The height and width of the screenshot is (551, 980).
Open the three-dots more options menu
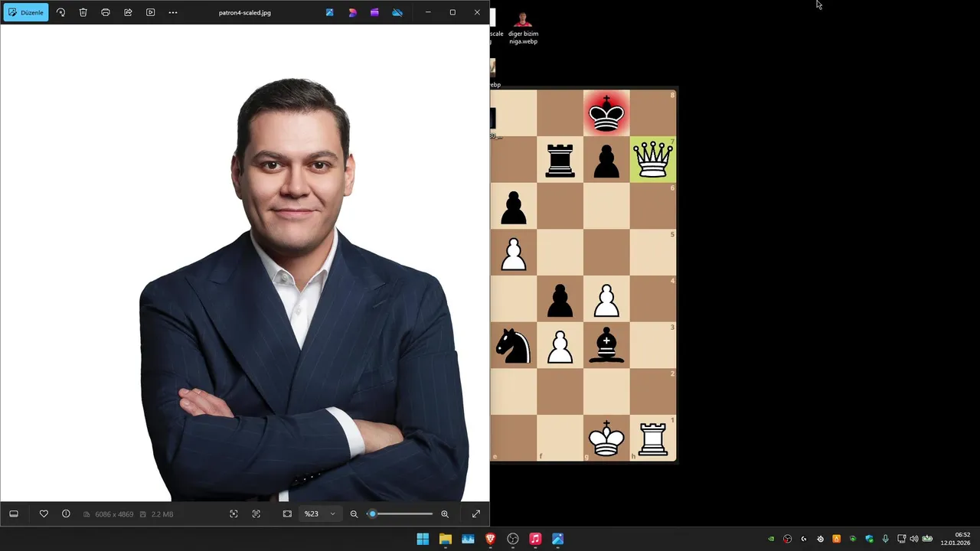tap(173, 12)
